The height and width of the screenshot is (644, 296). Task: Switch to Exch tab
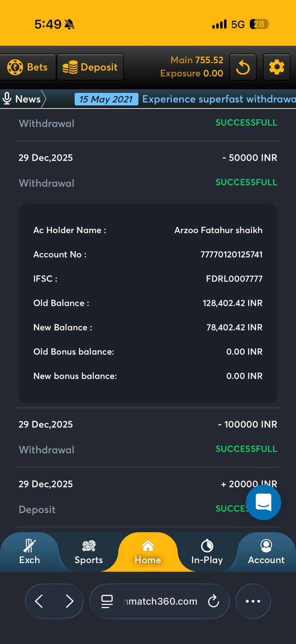tap(29, 552)
